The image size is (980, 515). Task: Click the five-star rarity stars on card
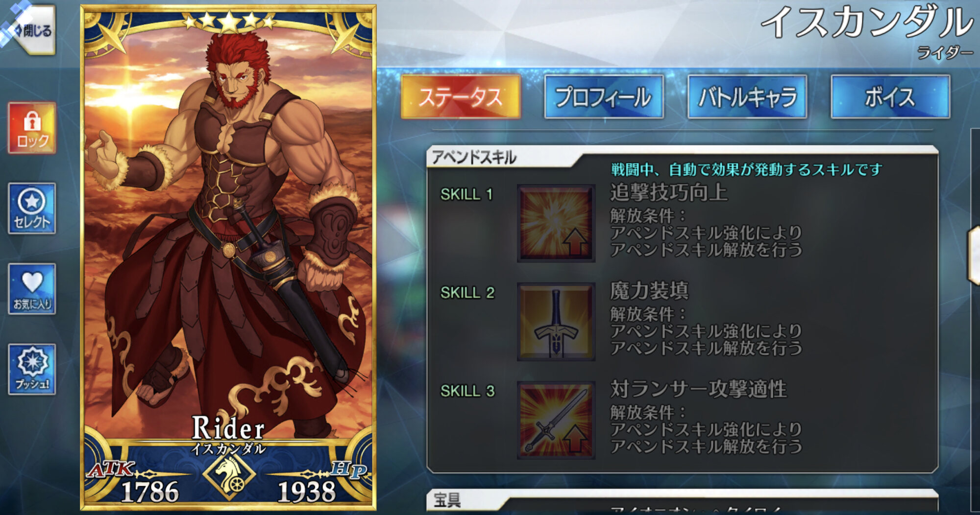229,21
